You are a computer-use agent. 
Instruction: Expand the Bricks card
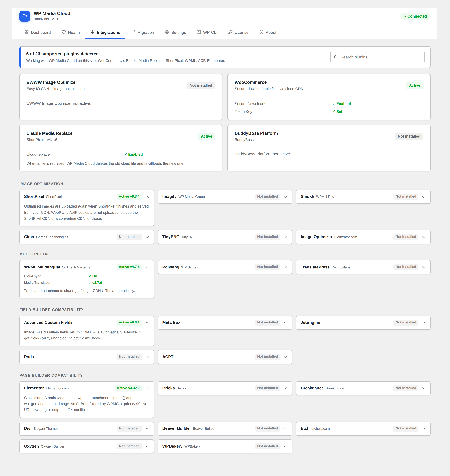point(285,388)
